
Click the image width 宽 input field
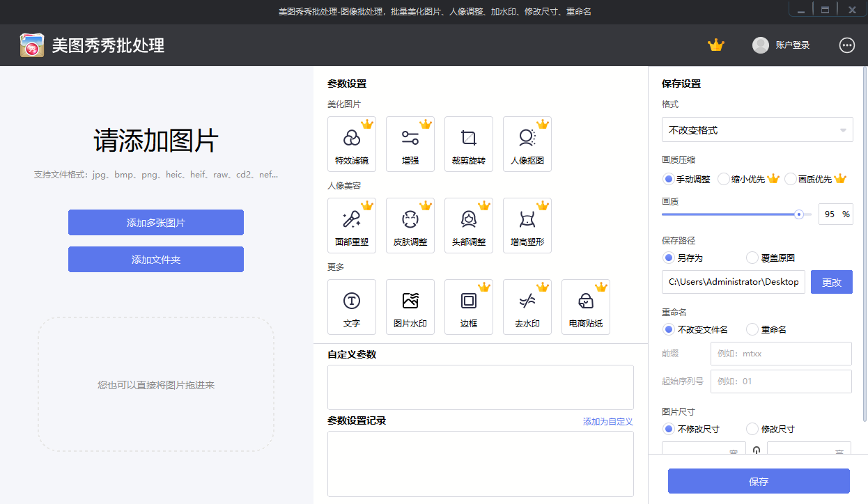point(704,448)
